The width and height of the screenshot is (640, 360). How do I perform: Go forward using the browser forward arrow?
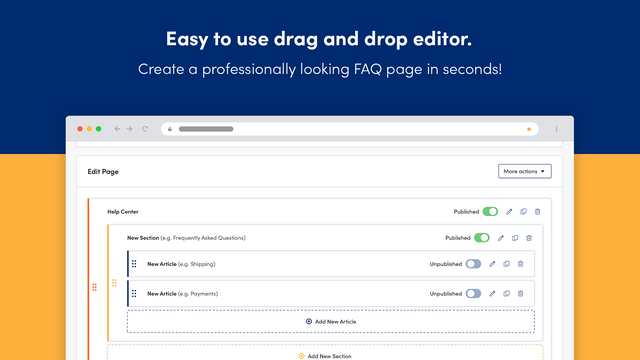(x=130, y=129)
